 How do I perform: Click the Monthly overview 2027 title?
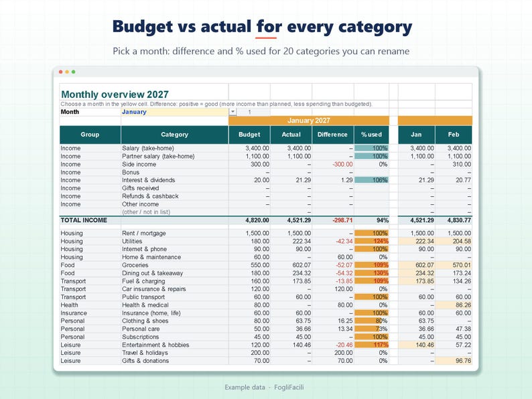click(x=115, y=94)
